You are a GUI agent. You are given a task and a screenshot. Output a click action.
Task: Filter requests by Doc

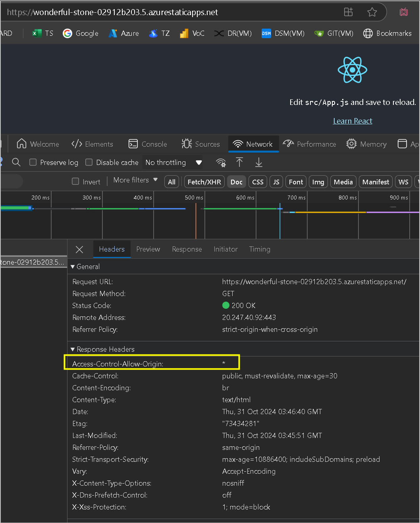pyautogui.click(x=237, y=182)
